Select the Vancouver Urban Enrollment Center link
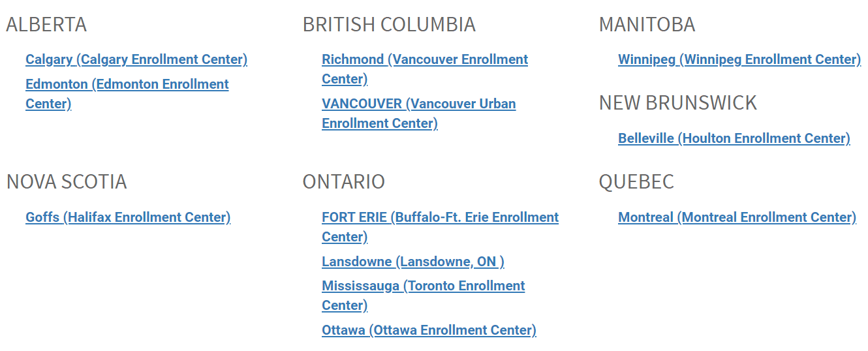The image size is (868, 351). [418, 104]
